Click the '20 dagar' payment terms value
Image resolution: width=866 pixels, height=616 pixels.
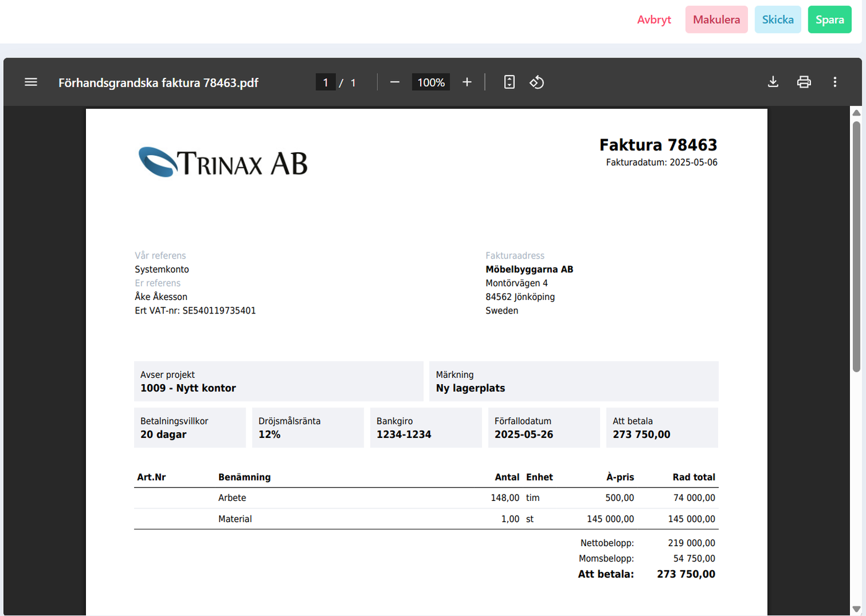pos(163,435)
